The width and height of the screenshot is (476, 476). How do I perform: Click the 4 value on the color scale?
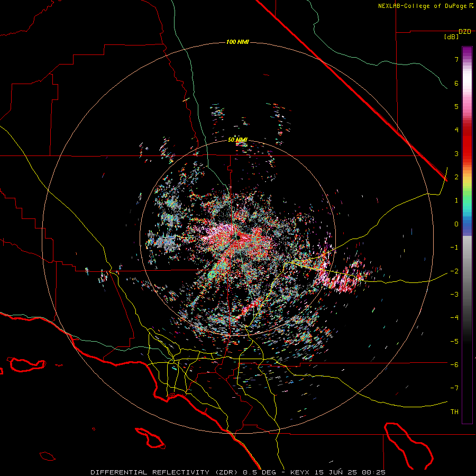point(456,130)
